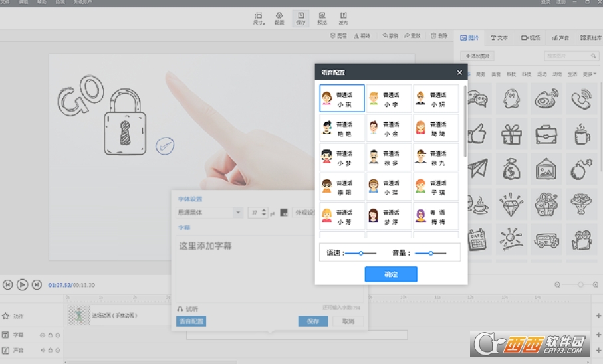The height and width of the screenshot is (364, 603).
Task: Toggle eye visibility on 字幕 track
Action: pyautogui.click(x=43, y=335)
